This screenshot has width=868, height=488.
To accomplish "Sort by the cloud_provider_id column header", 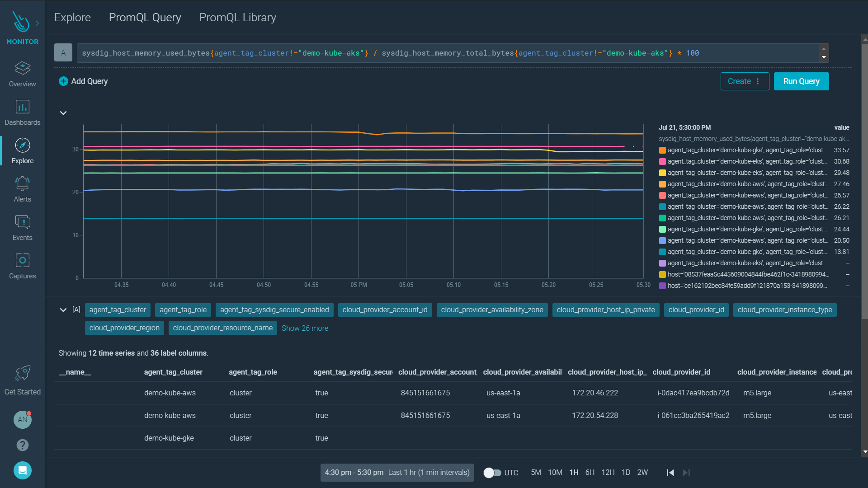I will 681,372.
